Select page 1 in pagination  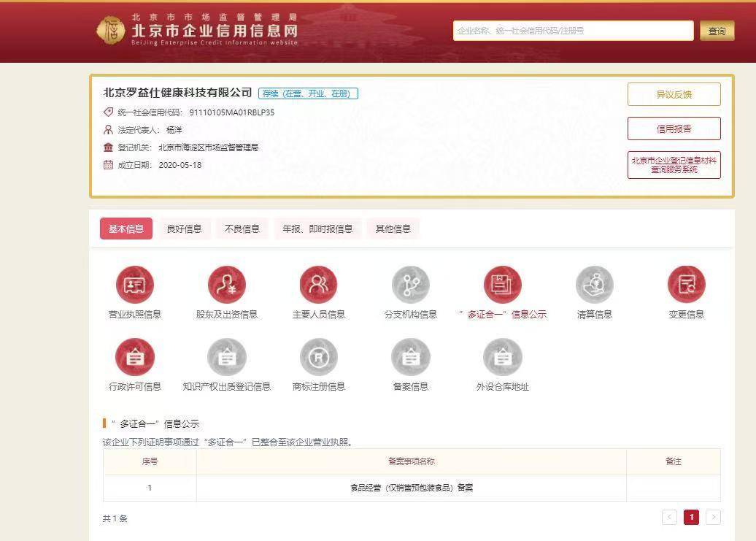[x=691, y=517]
